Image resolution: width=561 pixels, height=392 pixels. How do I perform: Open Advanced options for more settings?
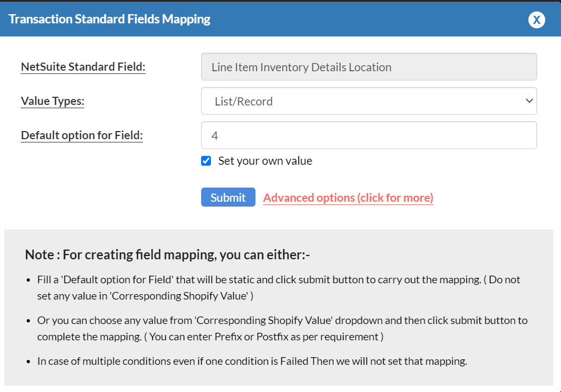tap(348, 197)
